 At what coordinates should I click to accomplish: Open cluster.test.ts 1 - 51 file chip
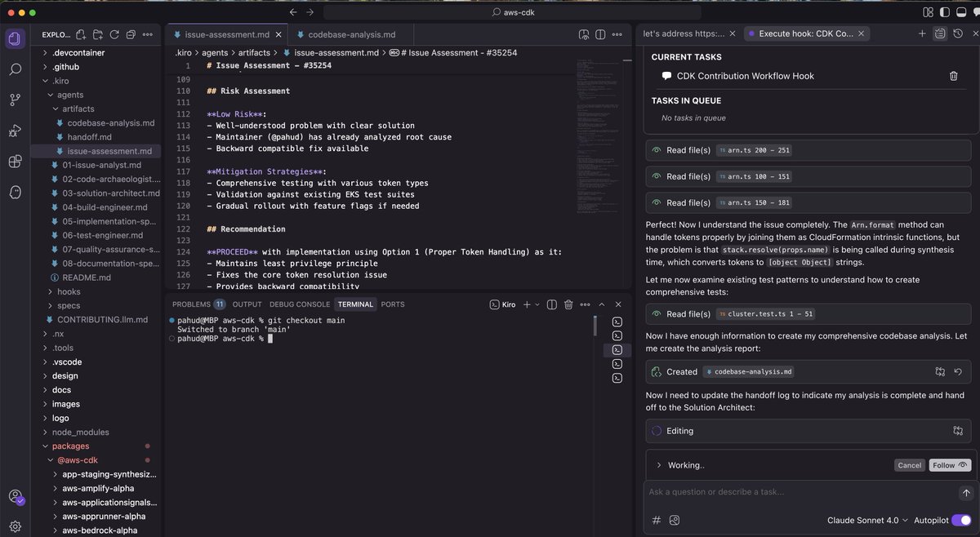tap(767, 313)
